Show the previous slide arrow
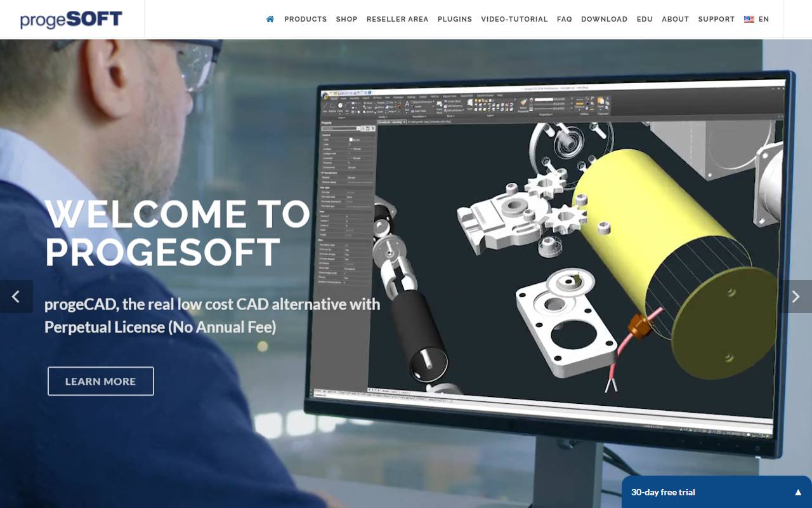 [16, 297]
